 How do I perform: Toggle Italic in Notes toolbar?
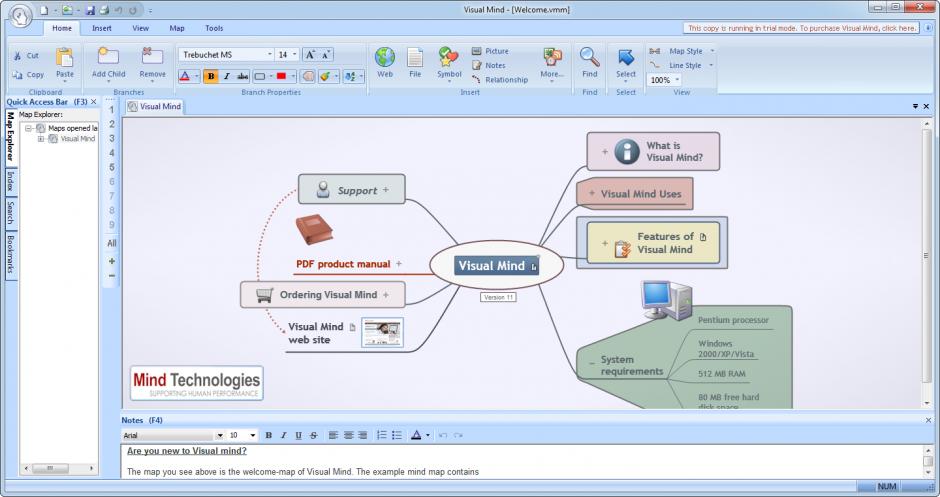(x=284, y=435)
